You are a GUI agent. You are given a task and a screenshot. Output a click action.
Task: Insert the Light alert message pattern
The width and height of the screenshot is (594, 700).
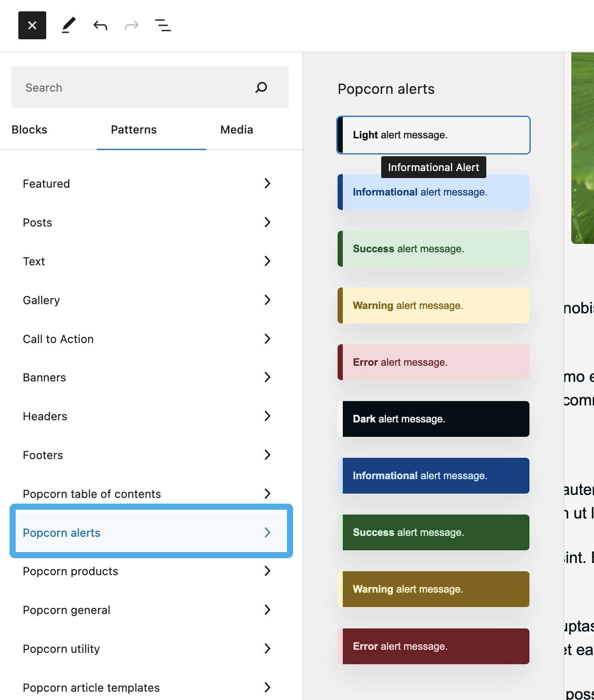pos(434,135)
